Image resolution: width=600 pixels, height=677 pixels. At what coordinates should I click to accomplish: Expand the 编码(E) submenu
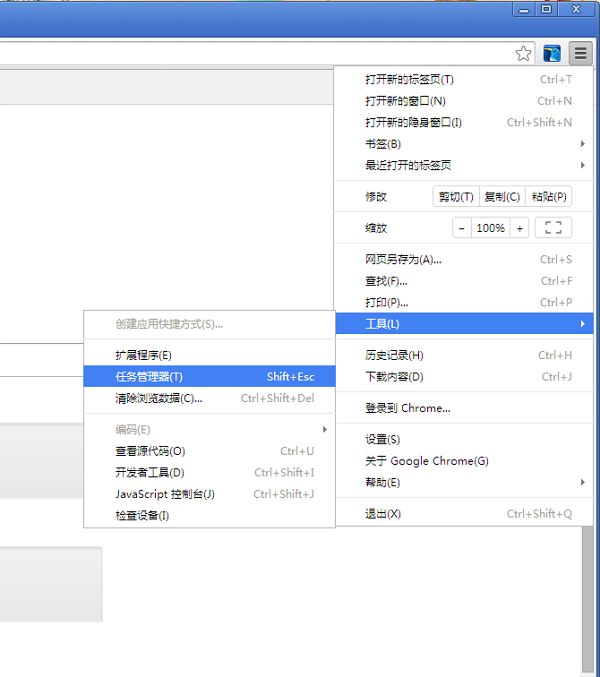pos(209,430)
